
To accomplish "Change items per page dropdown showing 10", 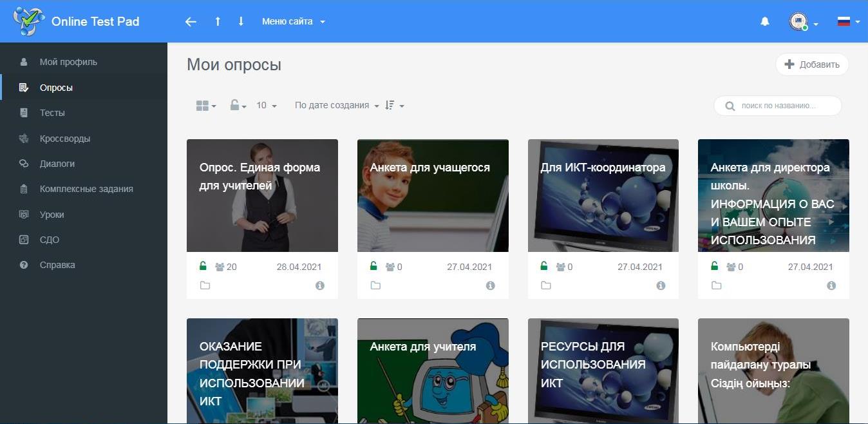I will [x=267, y=106].
